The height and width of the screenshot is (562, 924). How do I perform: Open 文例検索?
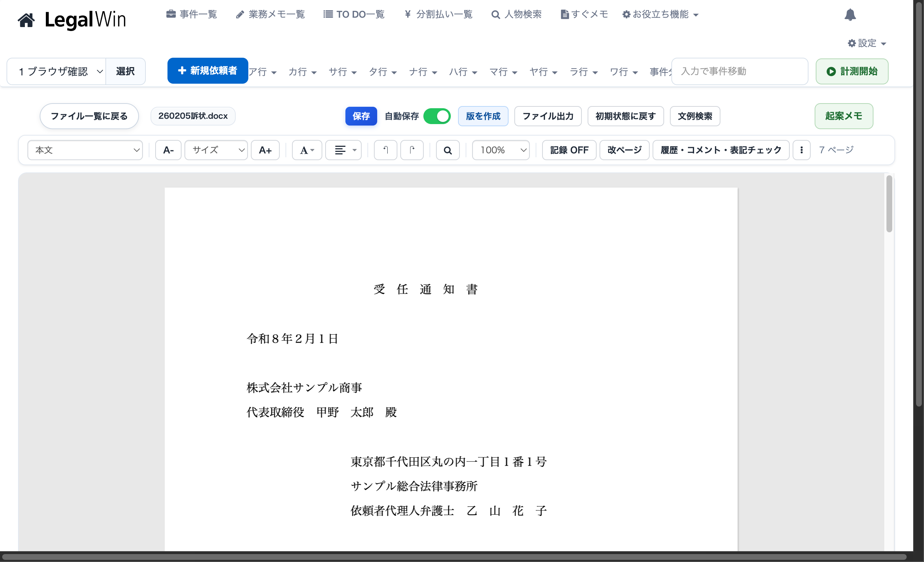click(695, 116)
